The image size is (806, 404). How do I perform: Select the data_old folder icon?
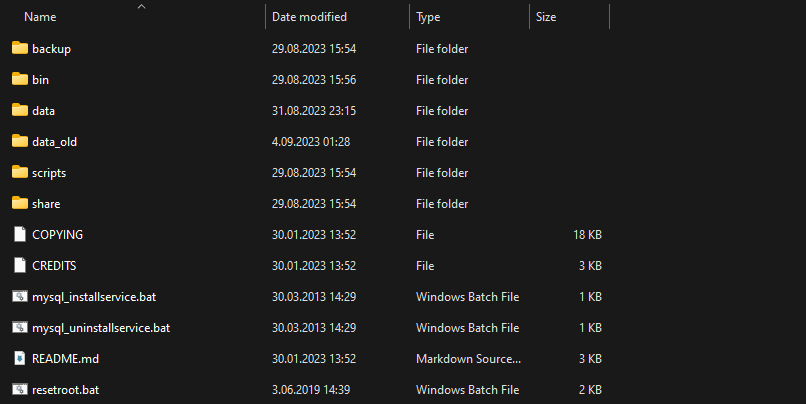point(20,141)
